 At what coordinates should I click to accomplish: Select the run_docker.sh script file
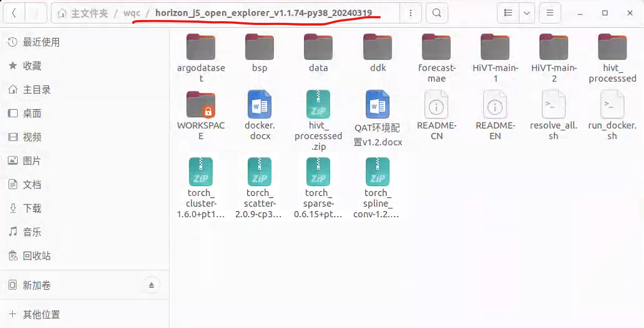tap(612, 105)
